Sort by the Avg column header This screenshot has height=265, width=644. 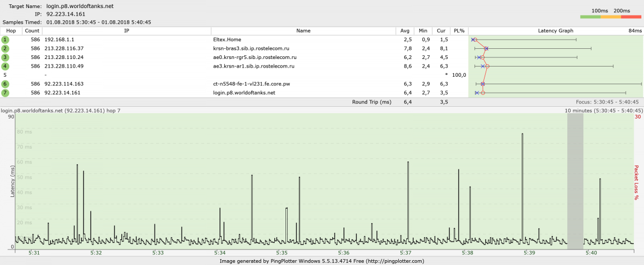pos(405,31)
